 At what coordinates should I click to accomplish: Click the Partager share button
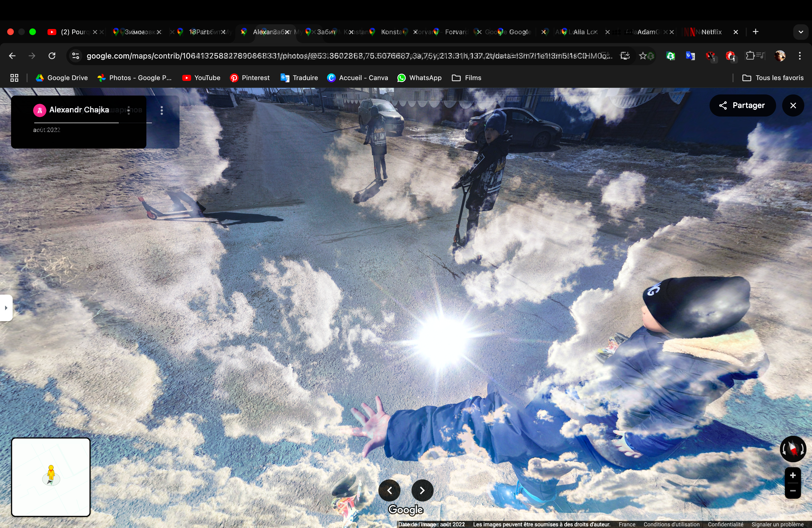click(742, 105)
